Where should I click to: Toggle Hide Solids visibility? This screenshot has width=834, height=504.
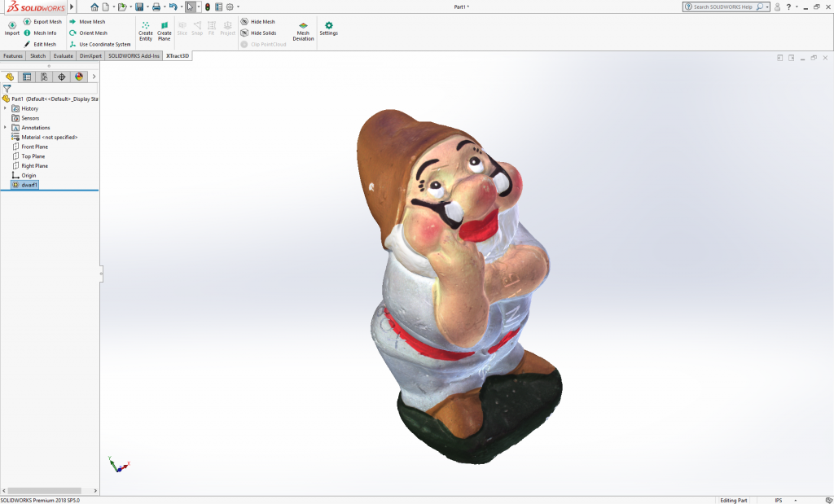point(263,33)
